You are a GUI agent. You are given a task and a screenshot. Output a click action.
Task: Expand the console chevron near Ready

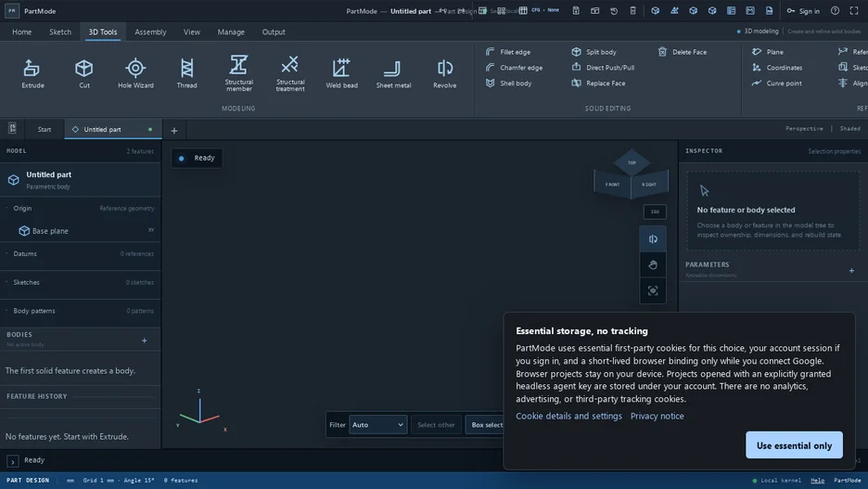[12, 461]
